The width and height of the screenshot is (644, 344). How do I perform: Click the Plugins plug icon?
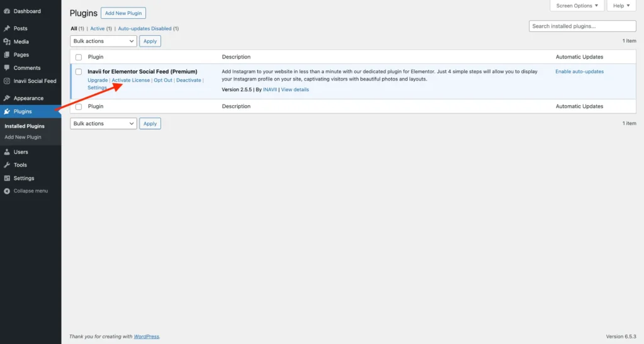7,111
